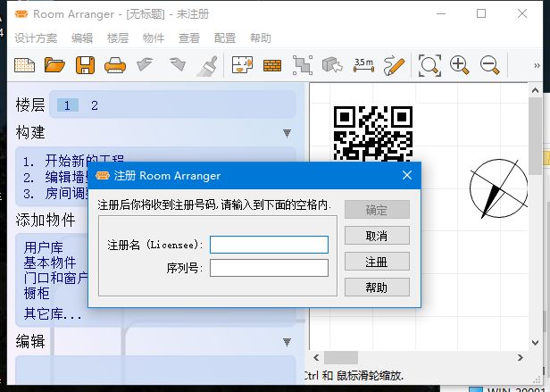
Task: Click the horizontal scrollbar thumb
Action: (x=340, y=357)
